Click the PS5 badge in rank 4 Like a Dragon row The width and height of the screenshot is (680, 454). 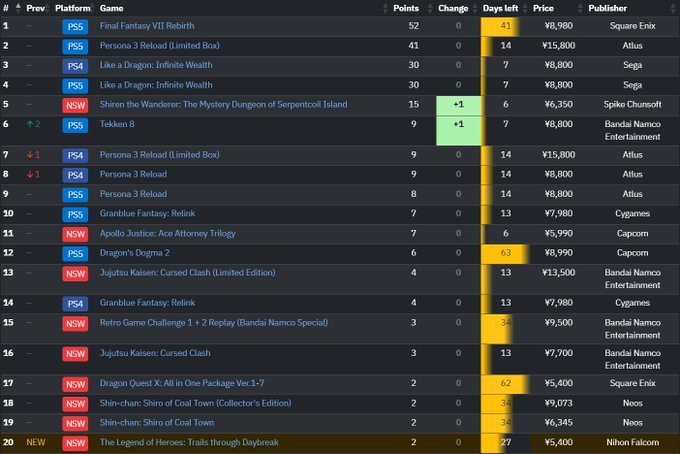pyautogui.click(x=75, y=86)
